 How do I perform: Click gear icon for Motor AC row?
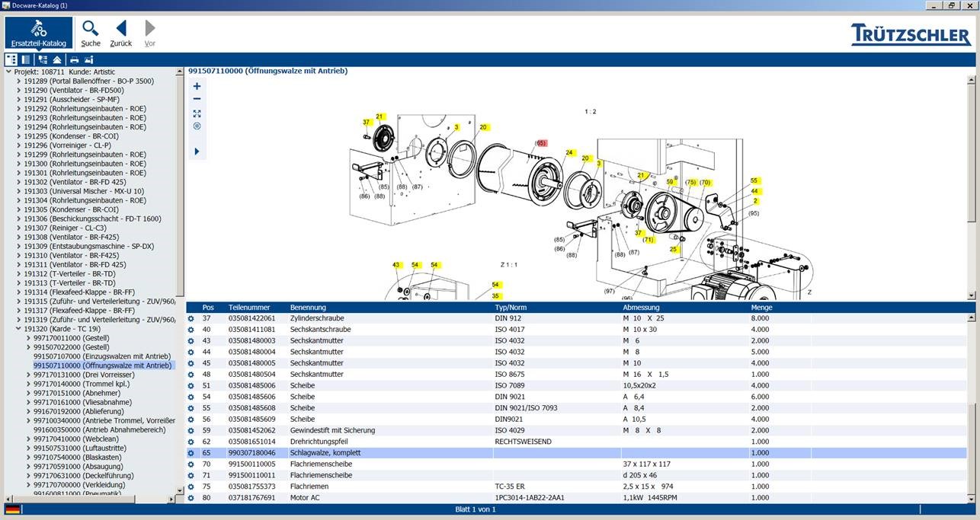pos(191,498)
